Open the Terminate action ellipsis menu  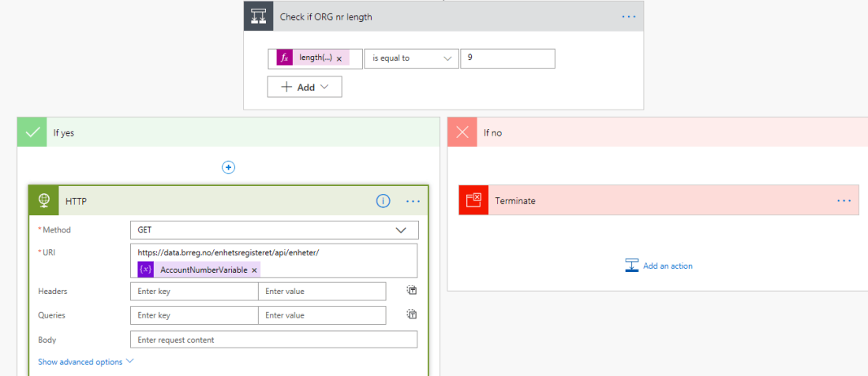[844, 201]
